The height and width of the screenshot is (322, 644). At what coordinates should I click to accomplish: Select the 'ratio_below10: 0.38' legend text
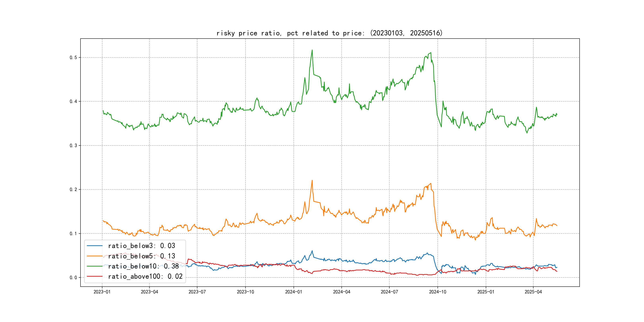(143, 266)
